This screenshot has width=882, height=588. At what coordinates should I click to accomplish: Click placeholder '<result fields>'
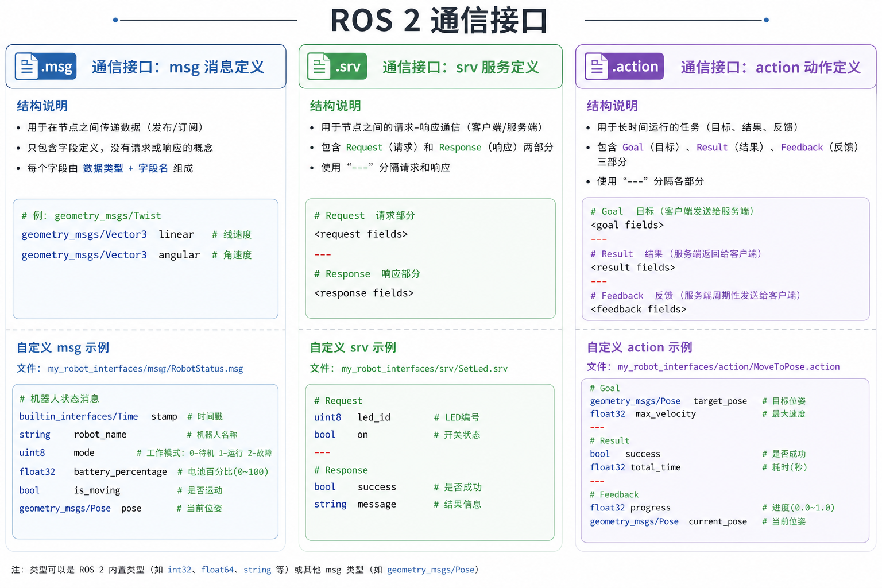click(633, 268)
